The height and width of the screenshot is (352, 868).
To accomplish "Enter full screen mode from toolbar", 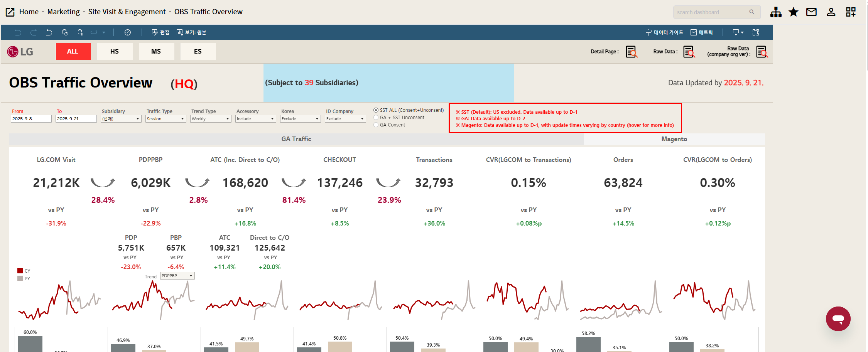I will 756,32.
